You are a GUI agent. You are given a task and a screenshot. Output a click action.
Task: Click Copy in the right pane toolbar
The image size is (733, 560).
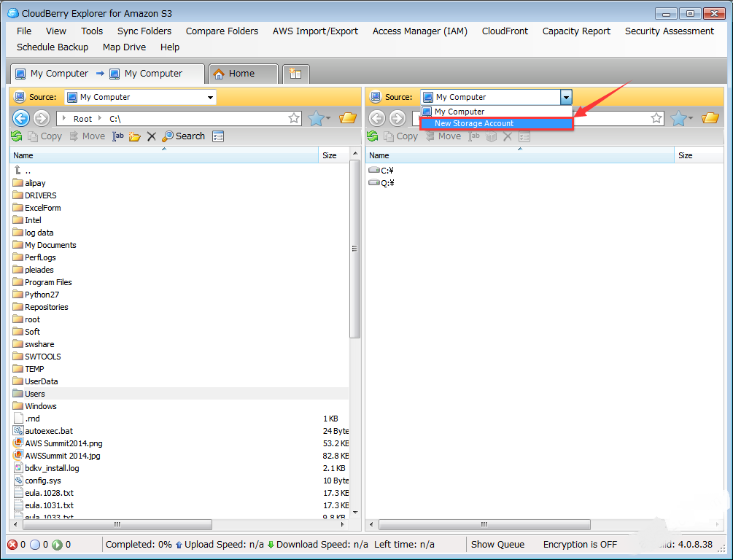[400, 136]
